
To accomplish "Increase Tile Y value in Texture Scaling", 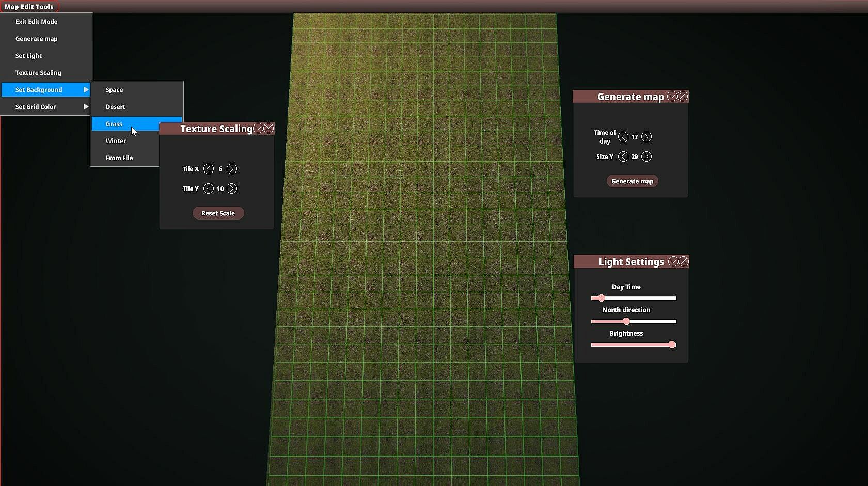I will [232, 189].
